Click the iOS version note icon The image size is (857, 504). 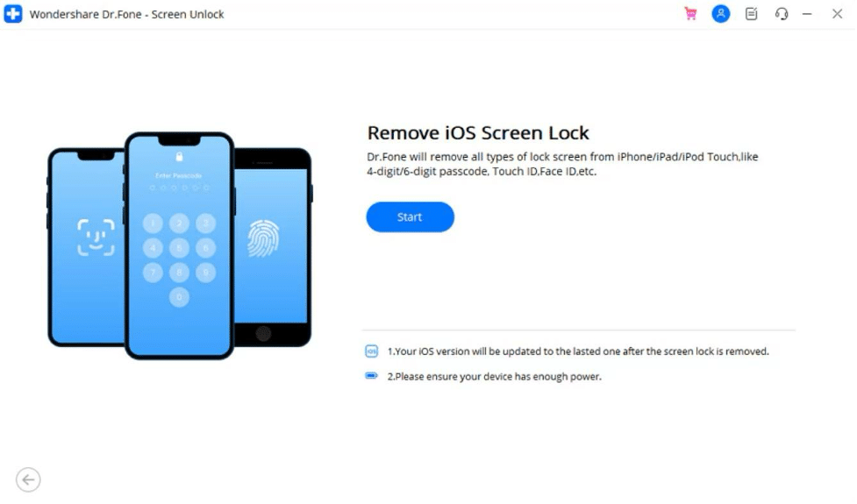pyautogui.click(x=372, y=351)
